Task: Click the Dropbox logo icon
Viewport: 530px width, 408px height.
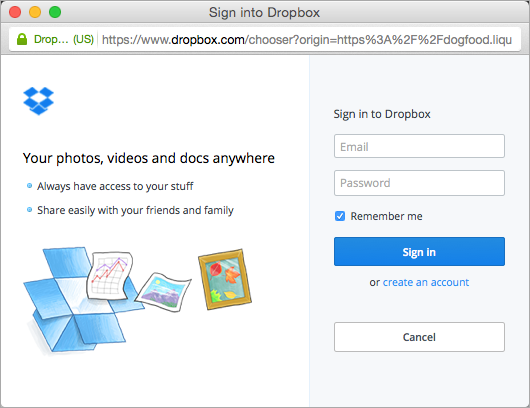Action: pos(38,101)
